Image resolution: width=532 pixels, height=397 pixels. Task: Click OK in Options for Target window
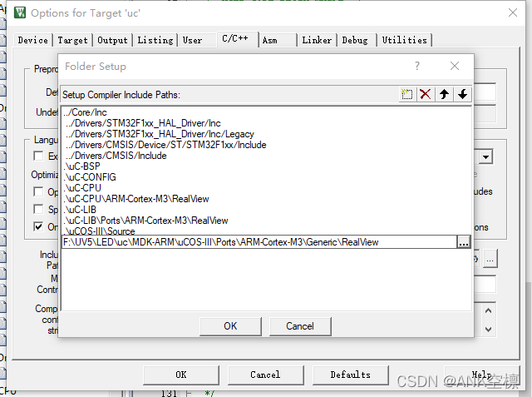pos(181,375)
